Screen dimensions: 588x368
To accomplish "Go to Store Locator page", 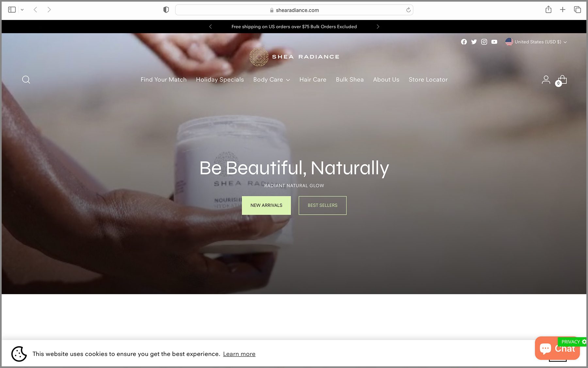I will 428,79.
